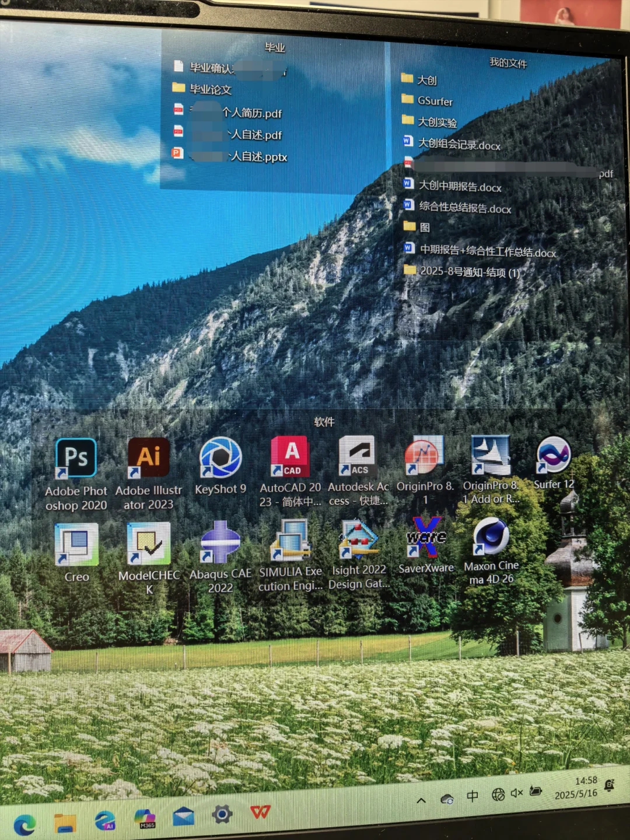Show hidden tray icons chevron
Viewport: 630px width, 840px height.
(x=421, y=800)
